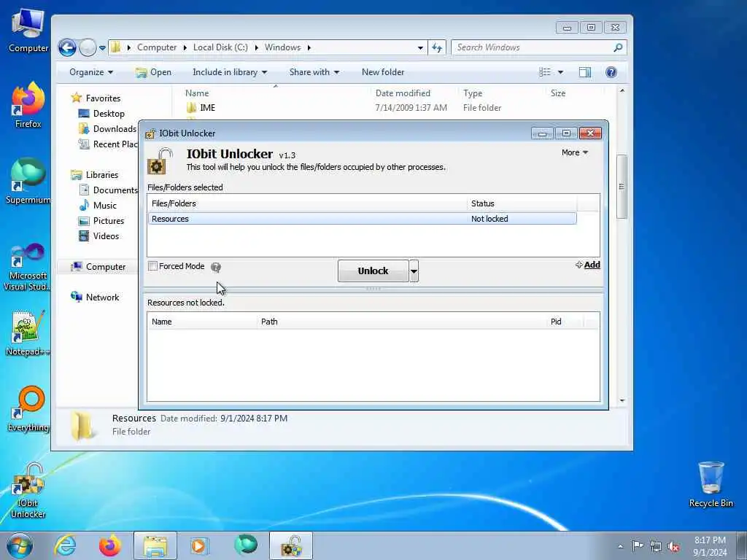Select the Resources row in file list
Viewport: 747px width, 560px height.
point(362,219)
